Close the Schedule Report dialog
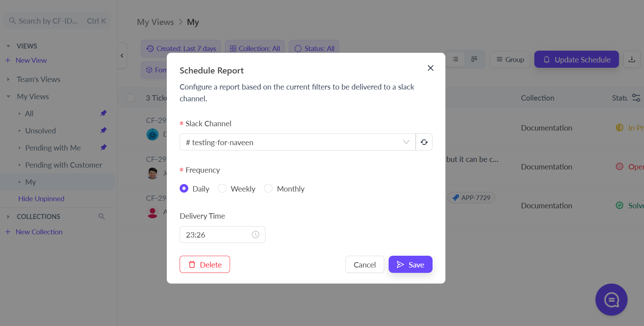Viewport: 644px width, 326px height. pyautogui.click(x=430, y=68)
